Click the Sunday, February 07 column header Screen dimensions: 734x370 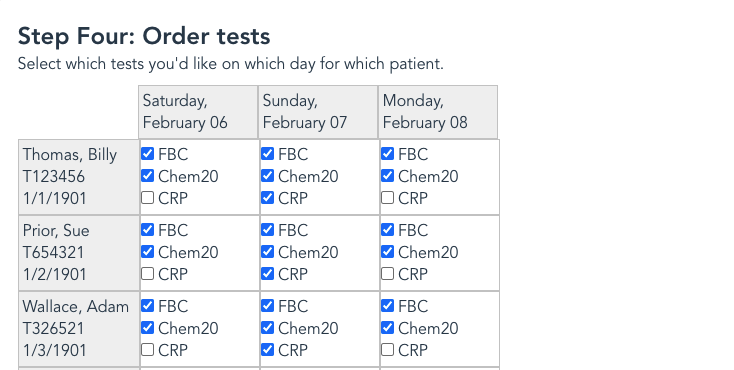pyautogui.click(x=318, y=112)
